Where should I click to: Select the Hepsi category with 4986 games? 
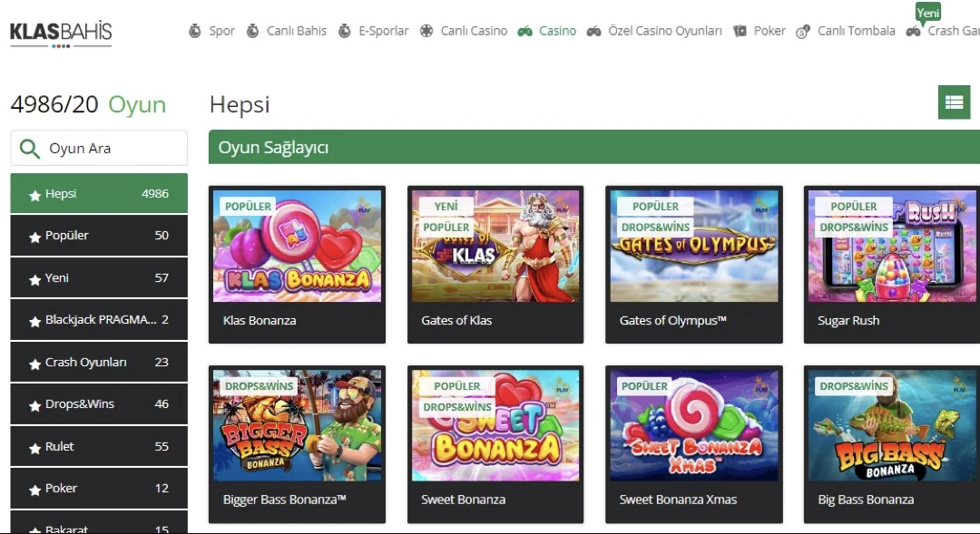point(99,194)
